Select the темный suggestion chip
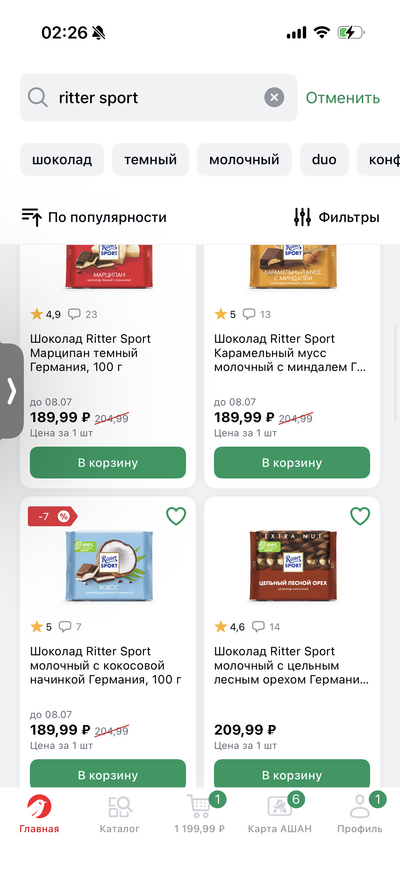This screenshot has height=870, width=400. (150, 160)
